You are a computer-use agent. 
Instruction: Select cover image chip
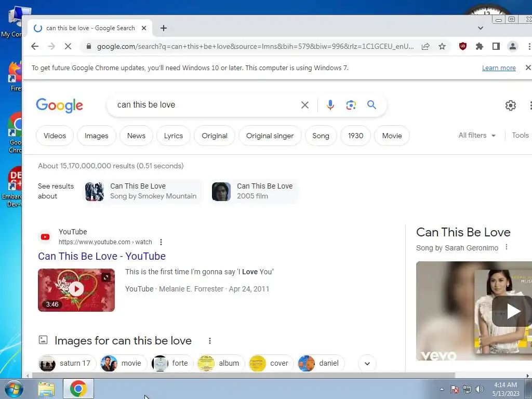271,363
